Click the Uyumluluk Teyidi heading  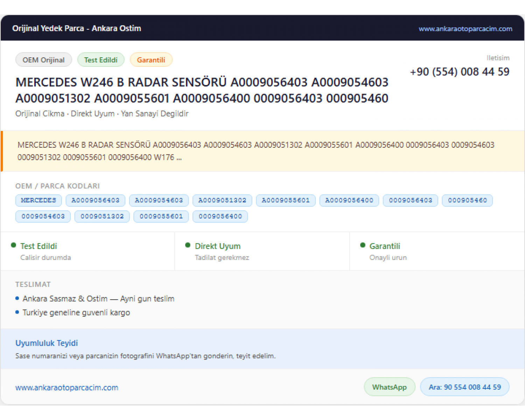point(47,343)
